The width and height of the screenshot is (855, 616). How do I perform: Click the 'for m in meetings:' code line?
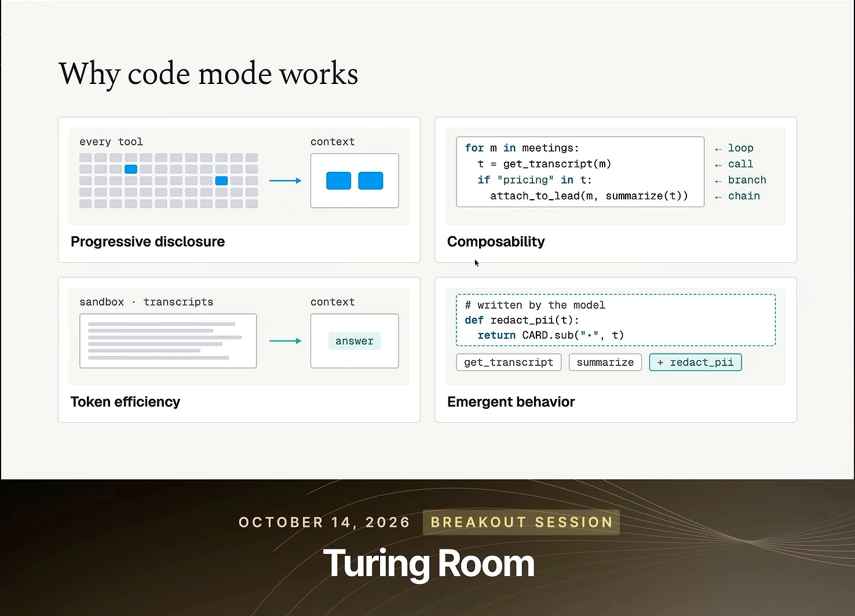[522, 148]
